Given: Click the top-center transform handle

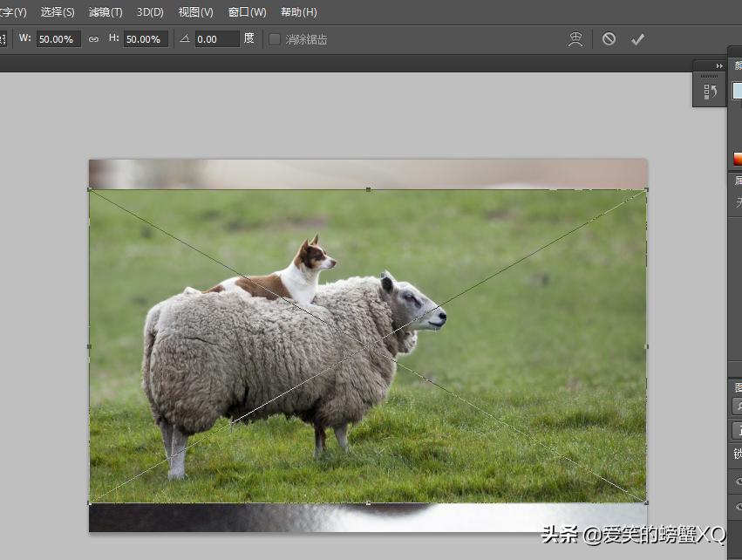Looking at the screenshot, I should click(368, 189).
